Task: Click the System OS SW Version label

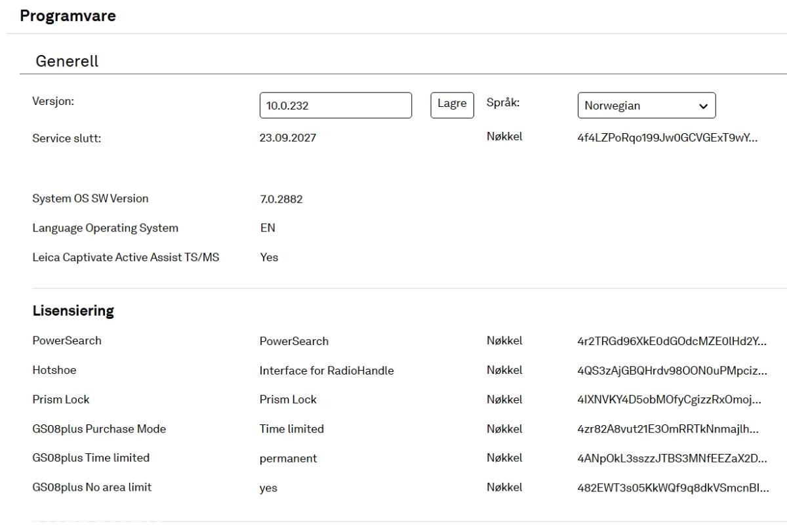Action: tap(91, 198)
